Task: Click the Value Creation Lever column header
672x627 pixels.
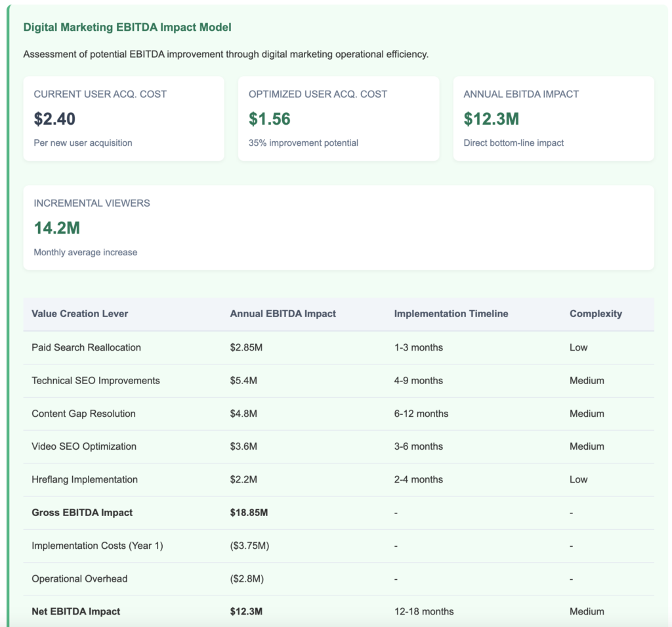Action: pyautogui.click(x=79, y=314)
